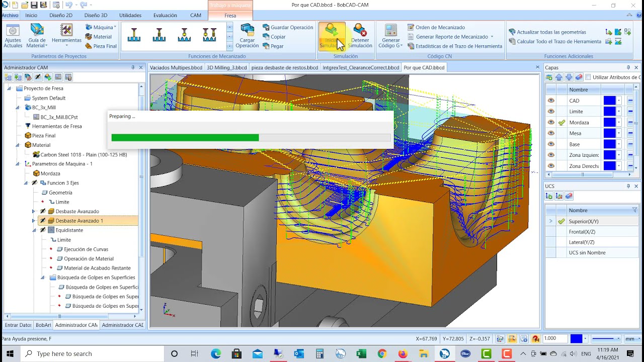The image size is (644, 362).
Task: Click the status bar blue color swatch
Action: [x=576, y=339]
